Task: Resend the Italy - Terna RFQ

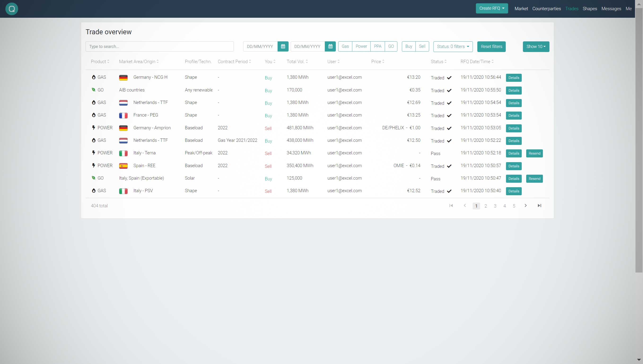Action: tap(534, 153)
